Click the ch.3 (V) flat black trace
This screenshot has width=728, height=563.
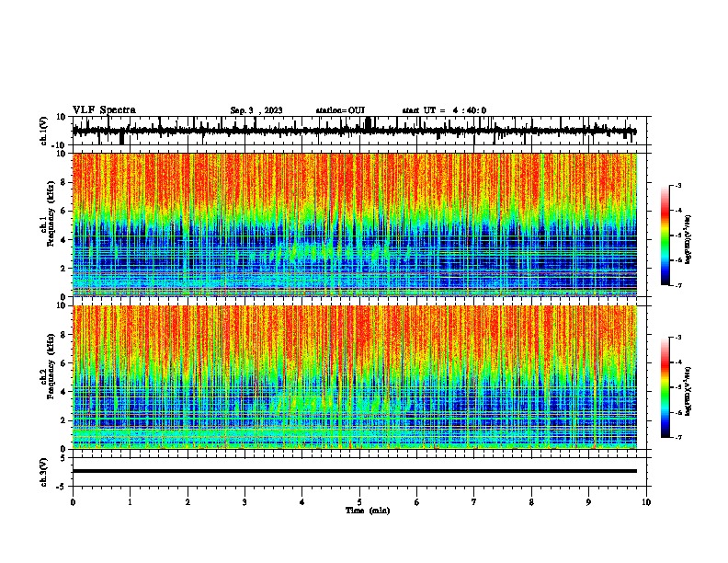coord(354,471)
